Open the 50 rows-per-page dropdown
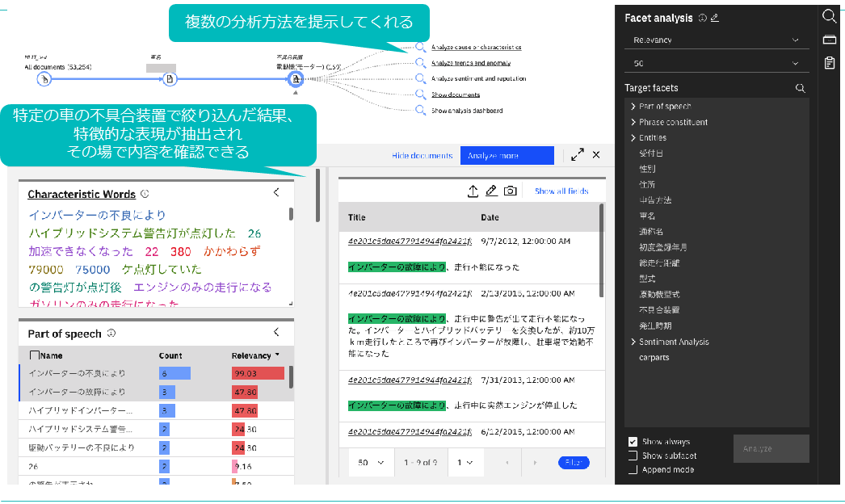 pyautogui.click(x=368, y=463)
